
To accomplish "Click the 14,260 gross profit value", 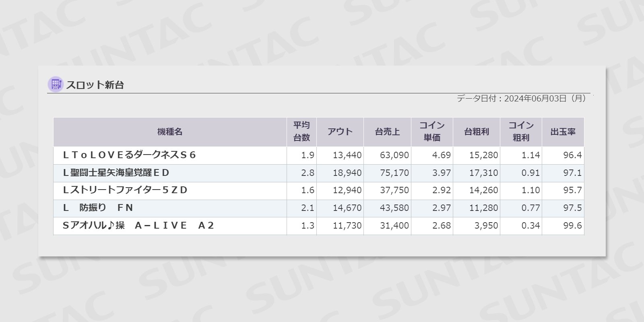I will (483, 190).
